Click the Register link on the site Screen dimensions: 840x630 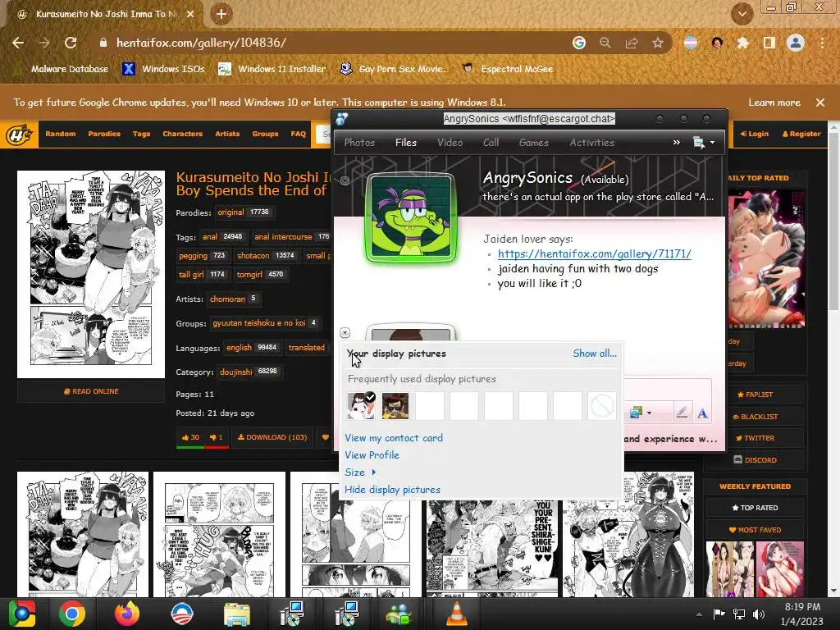[x=801, y=134]
